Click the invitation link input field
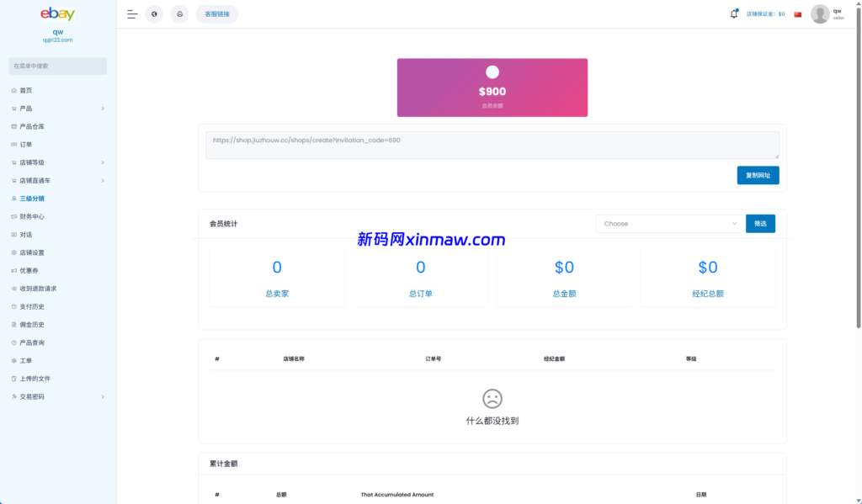The height and width of the screenshot is (504, 862). tap(492, 144)
